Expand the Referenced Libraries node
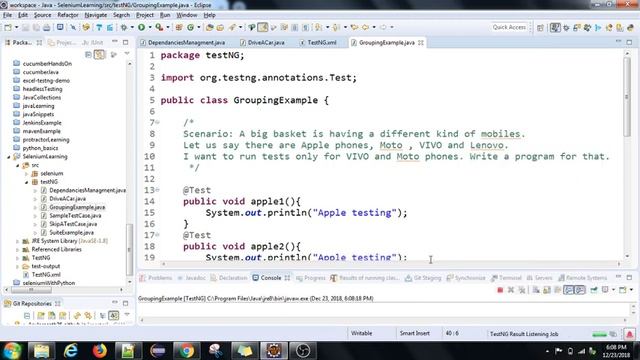Viewport: 640px width, 360px height. 18,250
